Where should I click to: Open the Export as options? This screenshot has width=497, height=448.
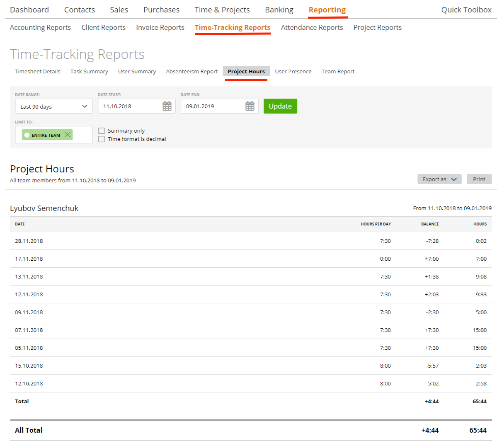pos(439,179)
